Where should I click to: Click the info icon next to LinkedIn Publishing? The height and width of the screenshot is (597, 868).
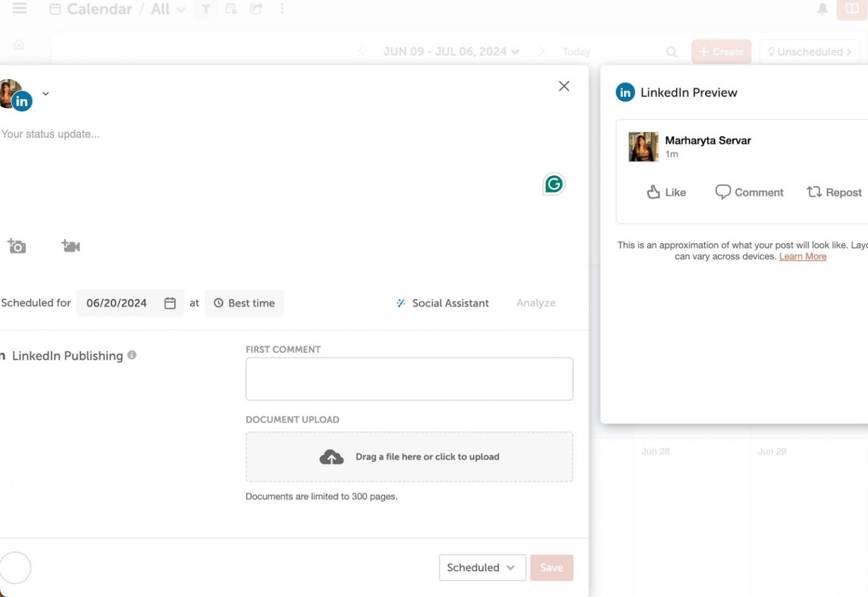132,356
